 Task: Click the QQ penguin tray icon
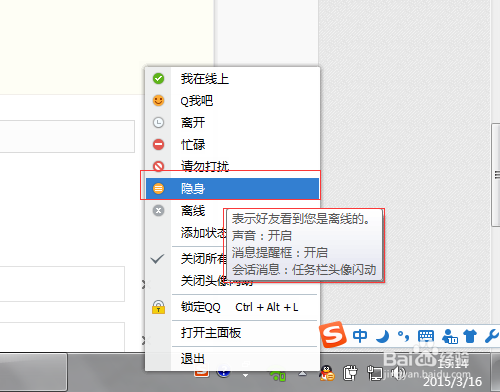[327, 373]
